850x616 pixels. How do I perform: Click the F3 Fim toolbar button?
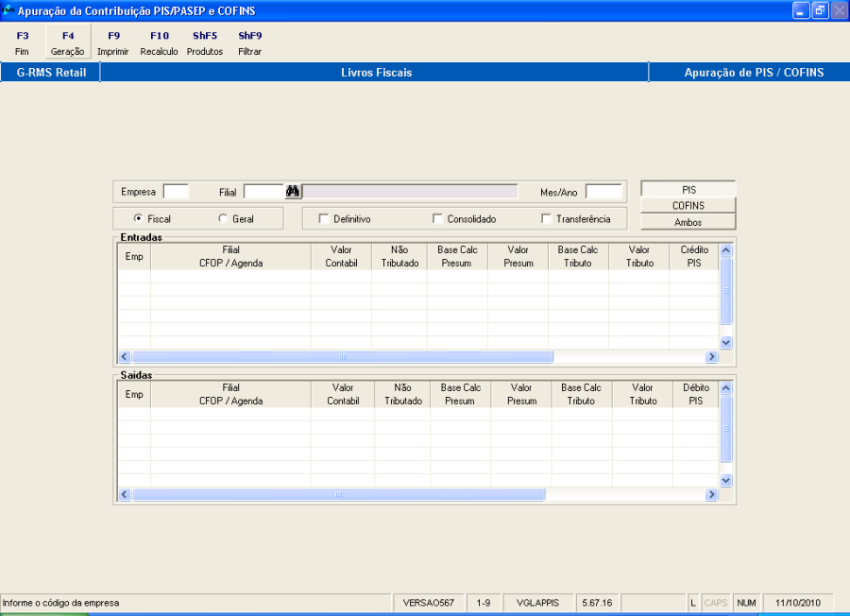pos(23,43)
